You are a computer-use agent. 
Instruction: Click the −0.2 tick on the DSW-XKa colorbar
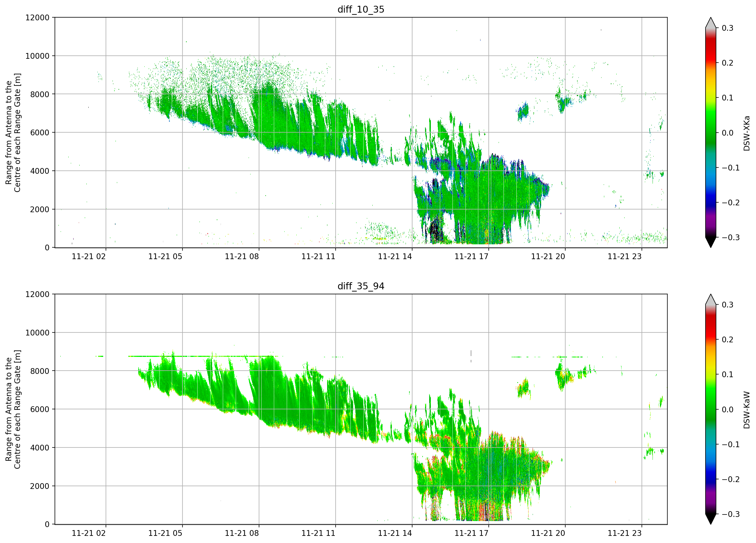731,203
